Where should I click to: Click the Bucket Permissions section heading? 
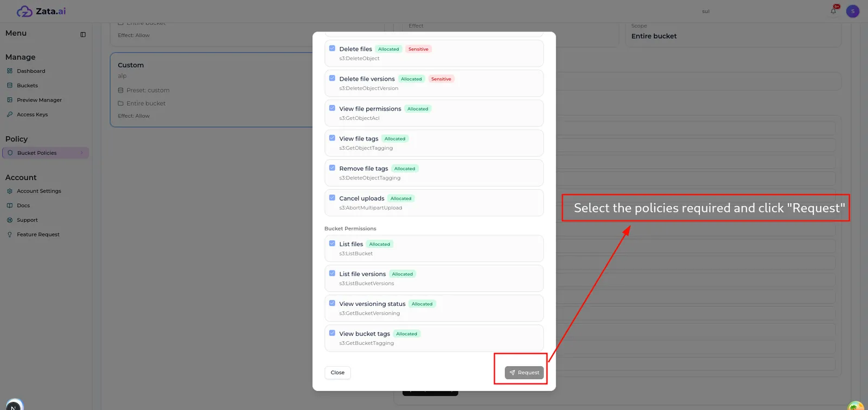[x=350, y=229]
